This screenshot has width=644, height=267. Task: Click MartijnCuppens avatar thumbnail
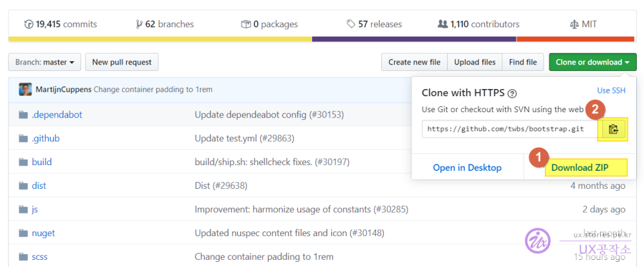(25, 89)
